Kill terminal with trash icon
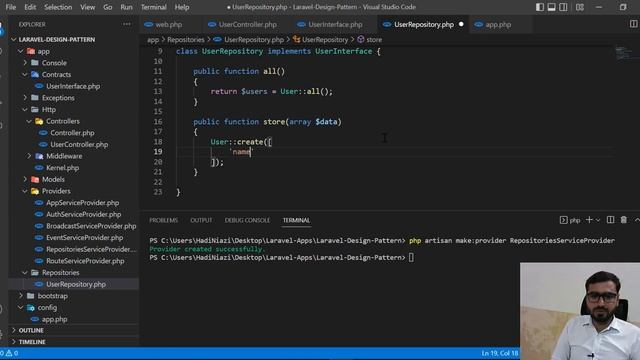 pyautogui.click(x=624, y=220)
